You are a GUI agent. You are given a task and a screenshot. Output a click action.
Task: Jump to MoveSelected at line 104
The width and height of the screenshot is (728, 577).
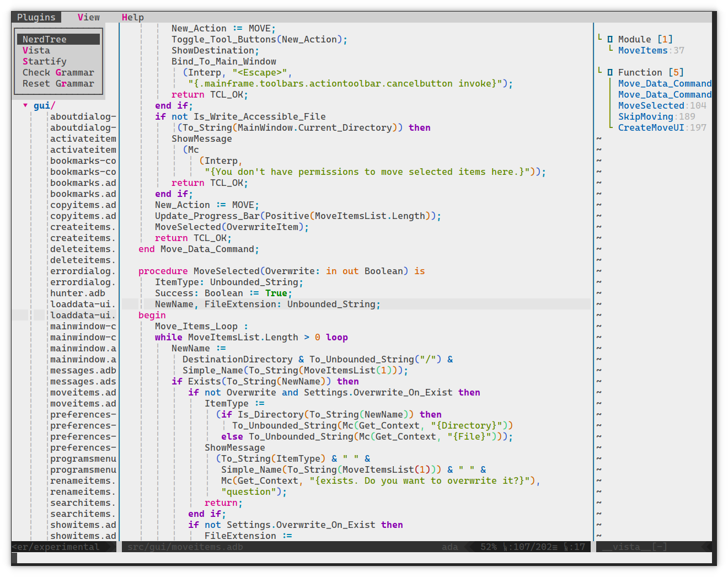662,105
